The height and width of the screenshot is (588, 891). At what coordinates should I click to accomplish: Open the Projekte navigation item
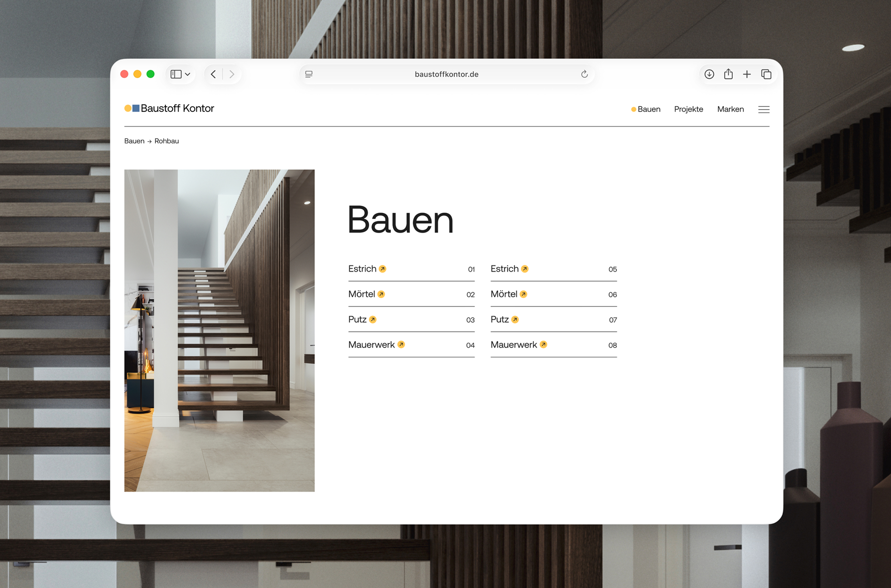pyautogui.click(x=688, y=109)
